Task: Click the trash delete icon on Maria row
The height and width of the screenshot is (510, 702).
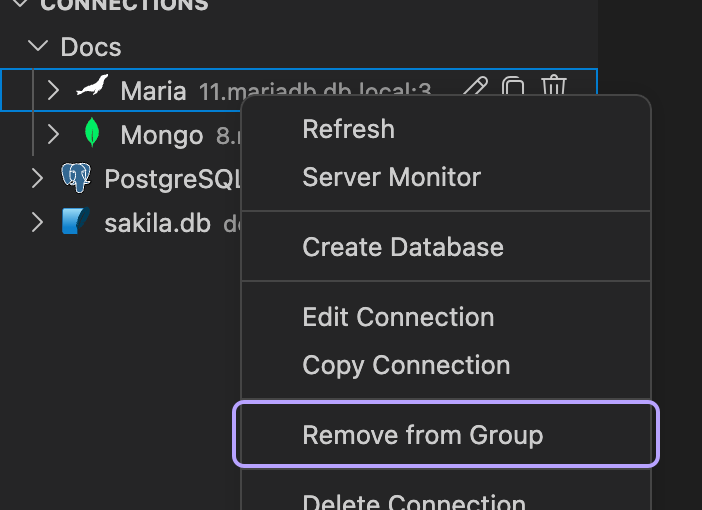Action: [x=554, y=85]
